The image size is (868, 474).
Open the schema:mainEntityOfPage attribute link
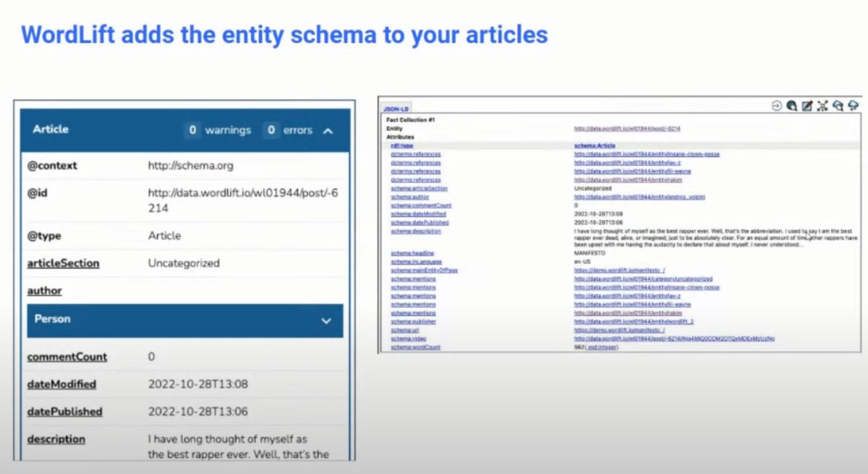click(x=425, y=270)
